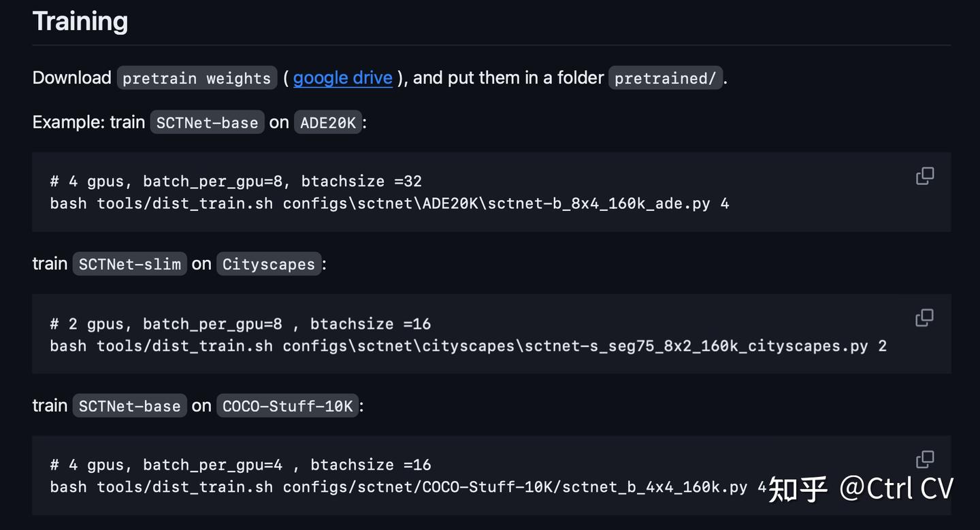Click the 'pretrained/' folder code label
This screenshot has height=530, width=980.
(665, 78)
